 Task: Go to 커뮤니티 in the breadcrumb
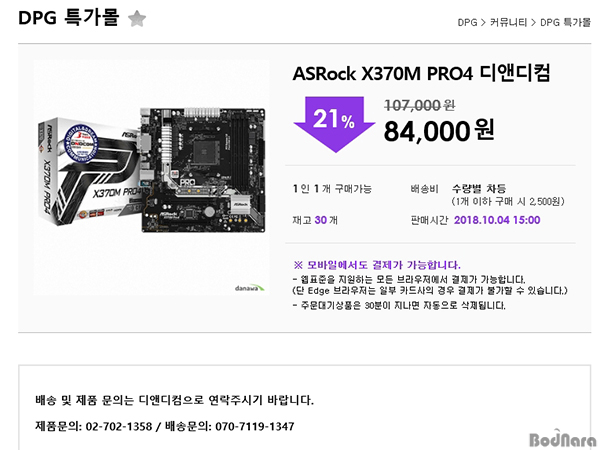point(509,23)
